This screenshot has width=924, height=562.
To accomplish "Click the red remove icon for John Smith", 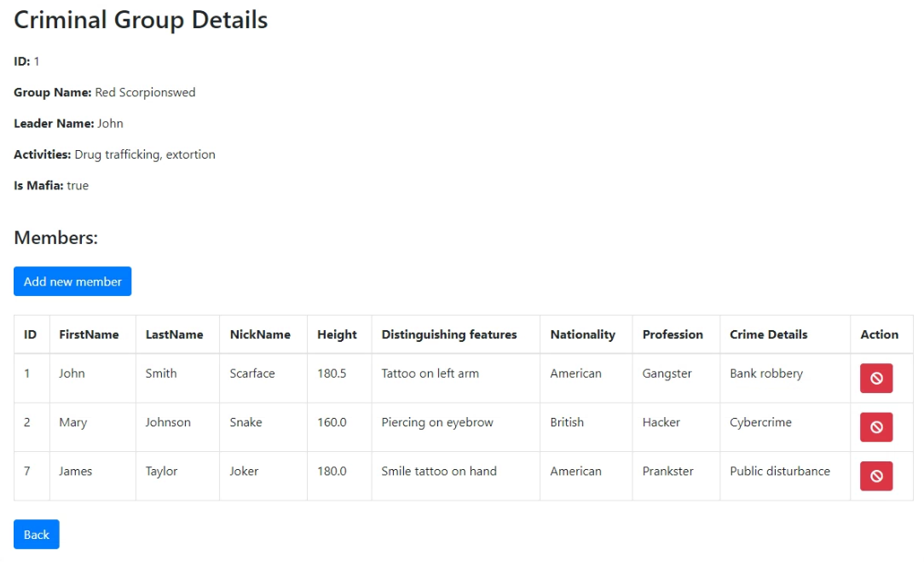I will 875,378.
